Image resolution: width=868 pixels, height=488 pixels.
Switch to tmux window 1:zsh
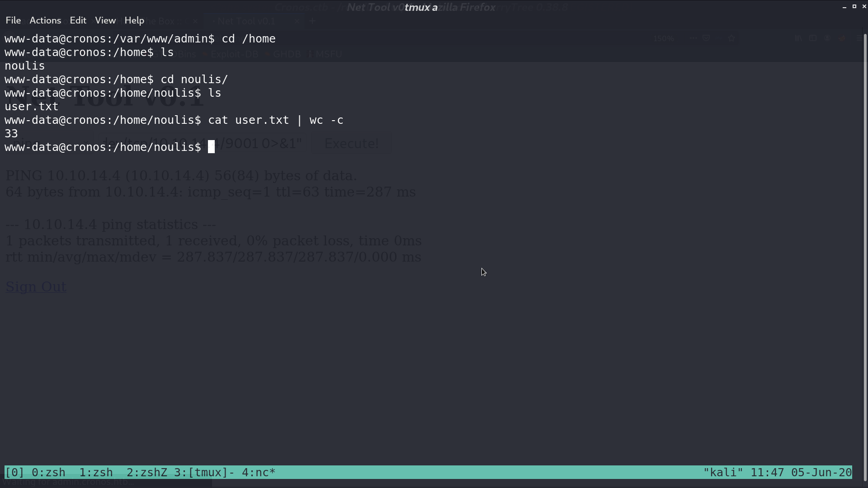point(96,473)
